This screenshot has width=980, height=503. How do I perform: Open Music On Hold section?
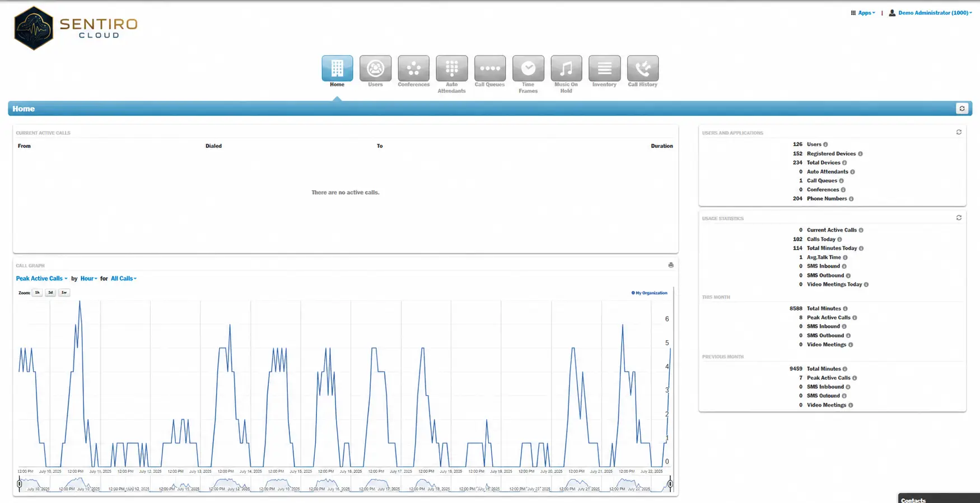566,68
